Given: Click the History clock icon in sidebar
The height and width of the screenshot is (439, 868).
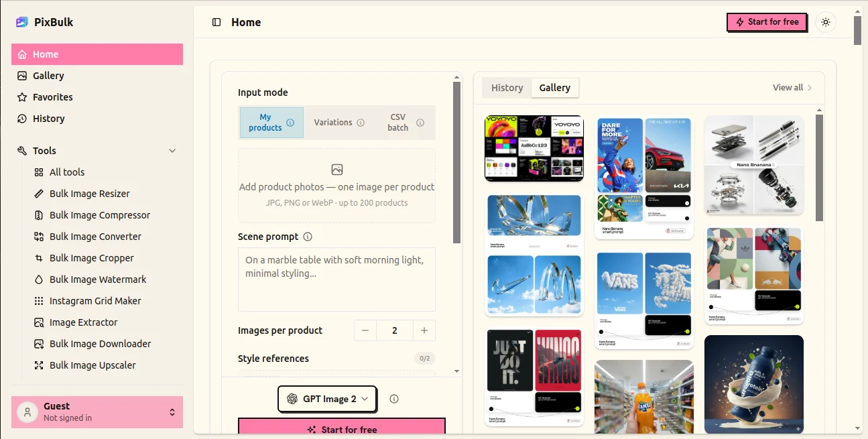Looking at the screenshot, I should click(x=22, y=119).
